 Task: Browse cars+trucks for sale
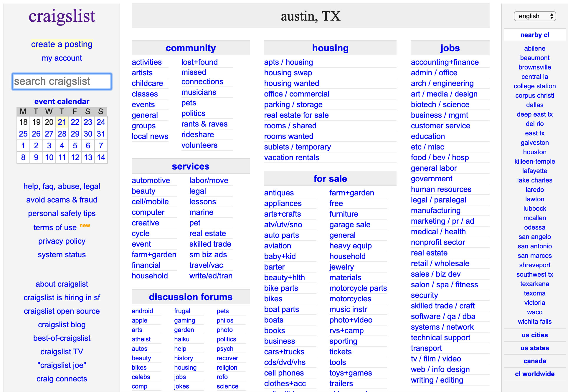pyautogui.click(x=284, y=352)
